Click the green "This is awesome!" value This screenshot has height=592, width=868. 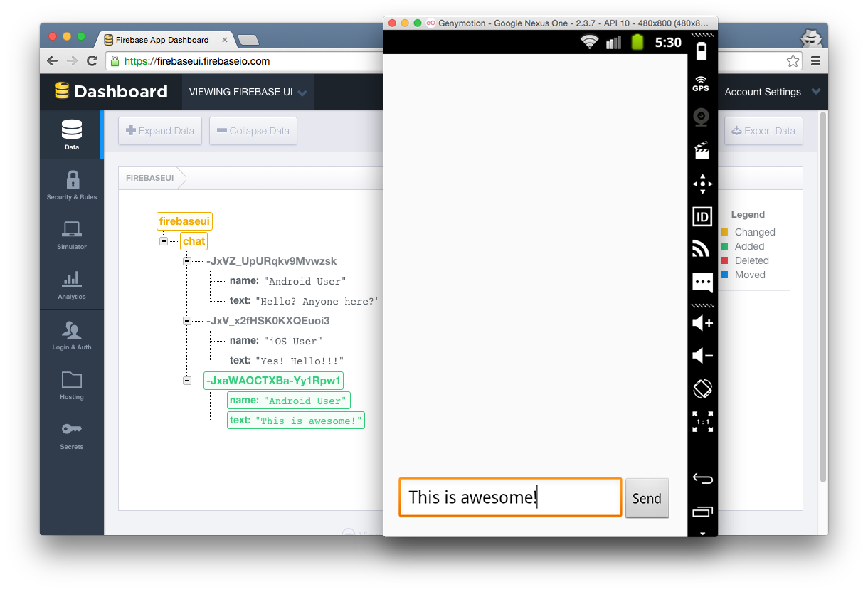[308, 421]
